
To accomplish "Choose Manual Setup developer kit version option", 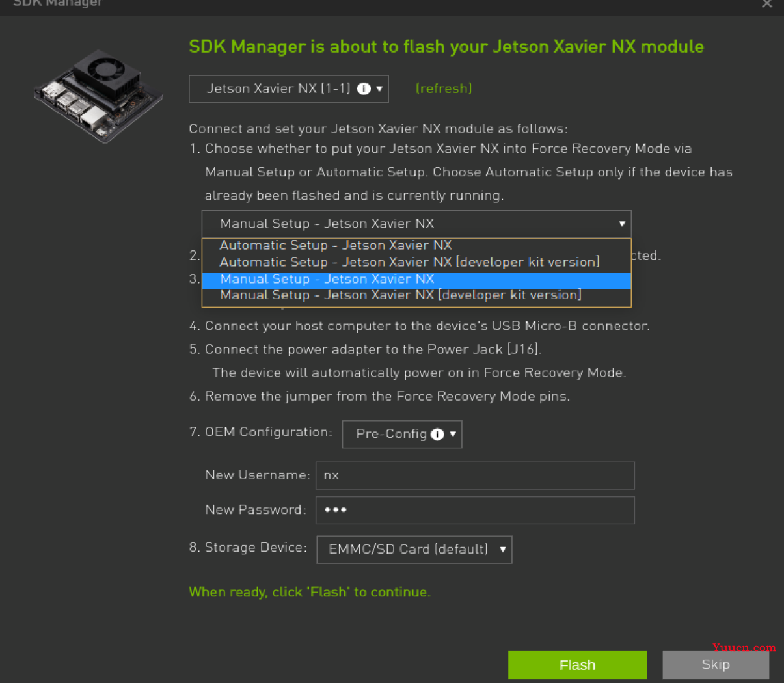I will (x=416, y=295).
